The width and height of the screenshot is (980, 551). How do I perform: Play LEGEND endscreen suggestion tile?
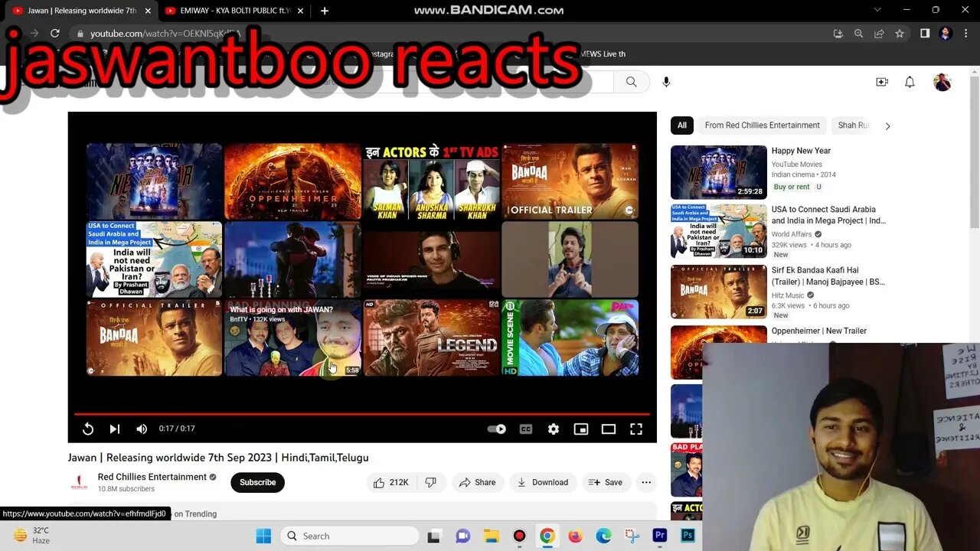click(x=431, y=337)
